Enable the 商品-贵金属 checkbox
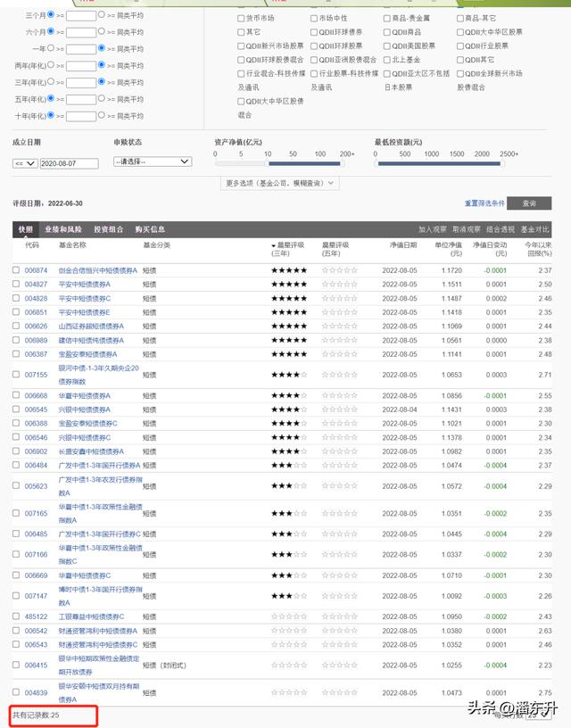 click(x=387, y=19)
